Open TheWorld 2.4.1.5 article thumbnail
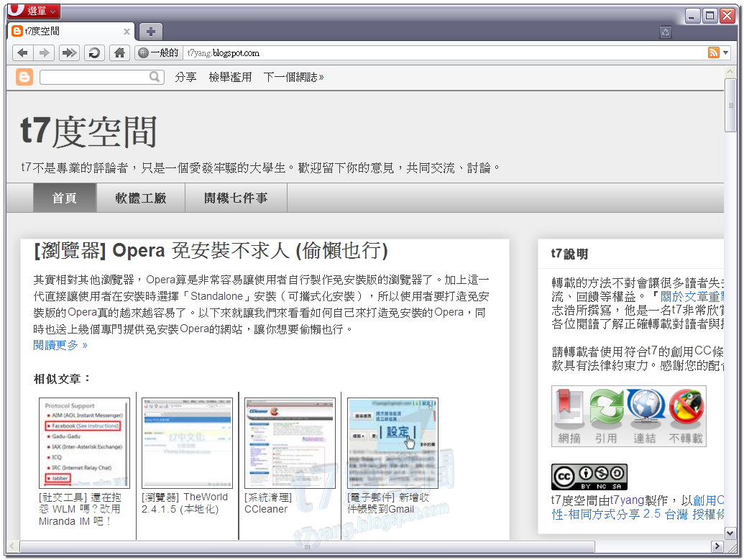The image size is (744, 560). [x=188, y=443]
